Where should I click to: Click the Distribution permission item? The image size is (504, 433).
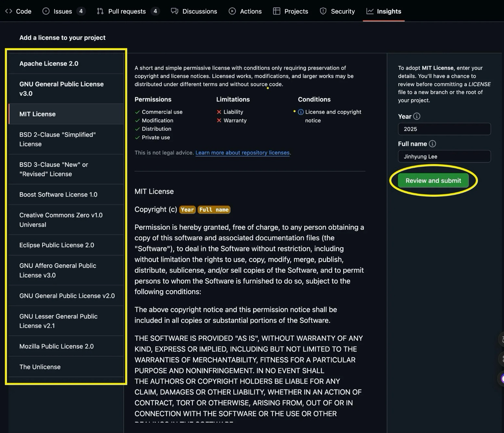tap(156, 129)
